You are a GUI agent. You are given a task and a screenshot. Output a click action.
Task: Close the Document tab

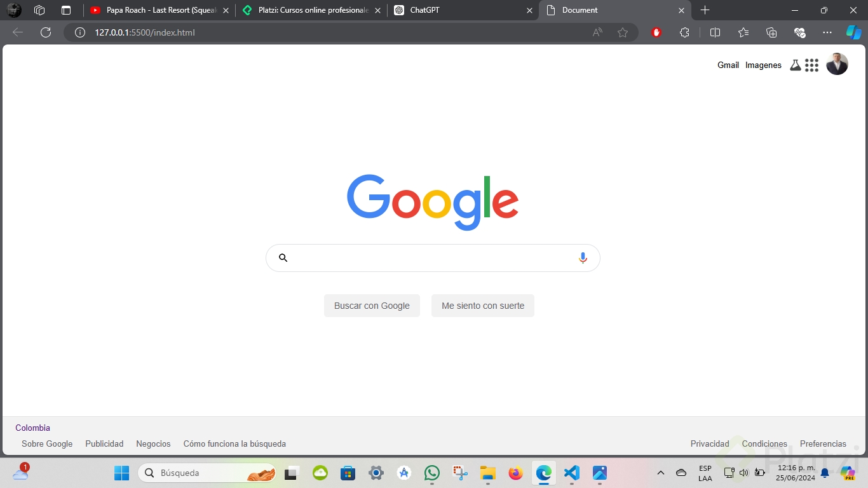point(681,10)
